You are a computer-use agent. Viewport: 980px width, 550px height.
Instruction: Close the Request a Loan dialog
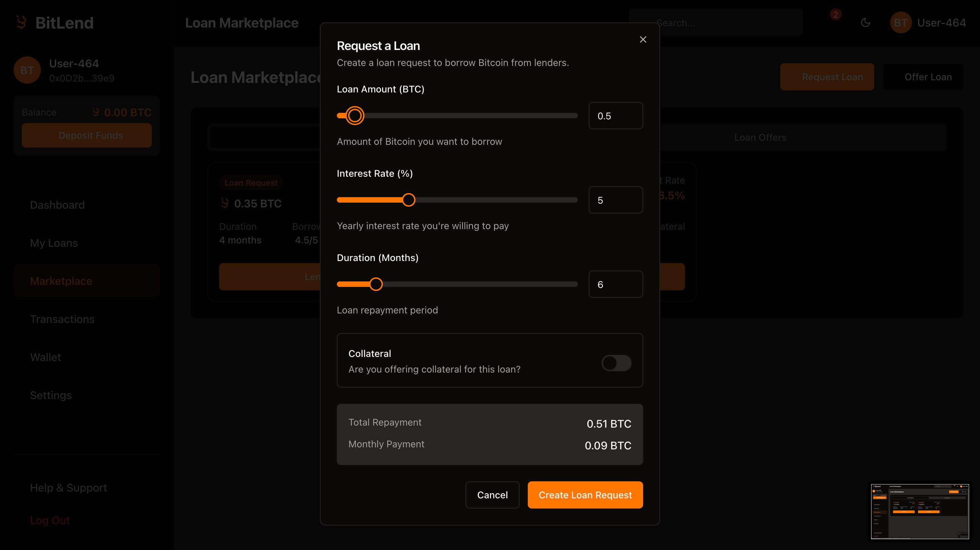(x=643, y=39)
